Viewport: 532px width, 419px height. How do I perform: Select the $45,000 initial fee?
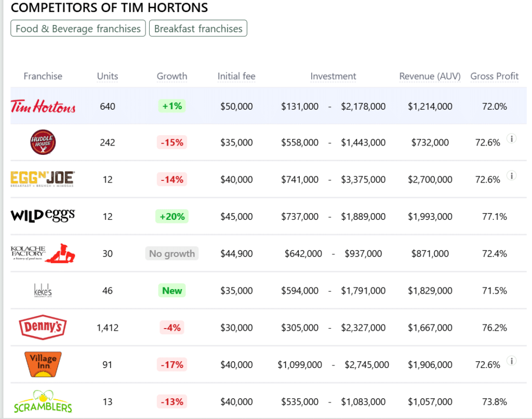coord(236,216)
